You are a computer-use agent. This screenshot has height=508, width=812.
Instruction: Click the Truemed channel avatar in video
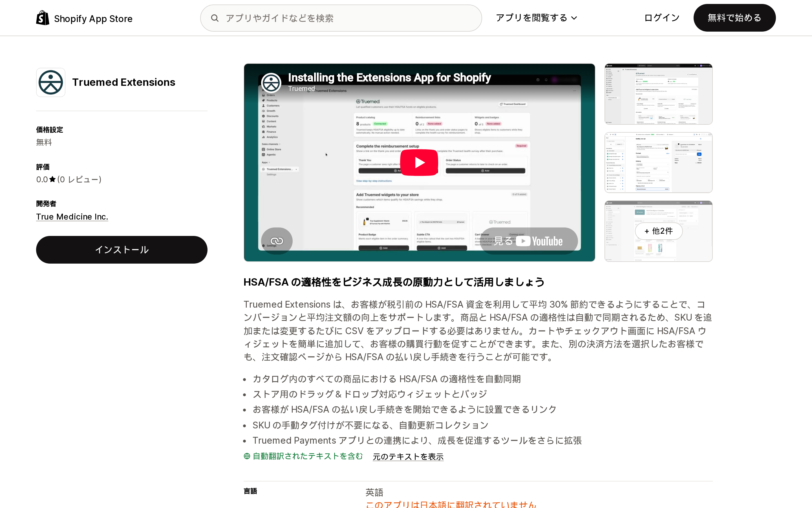271,83
